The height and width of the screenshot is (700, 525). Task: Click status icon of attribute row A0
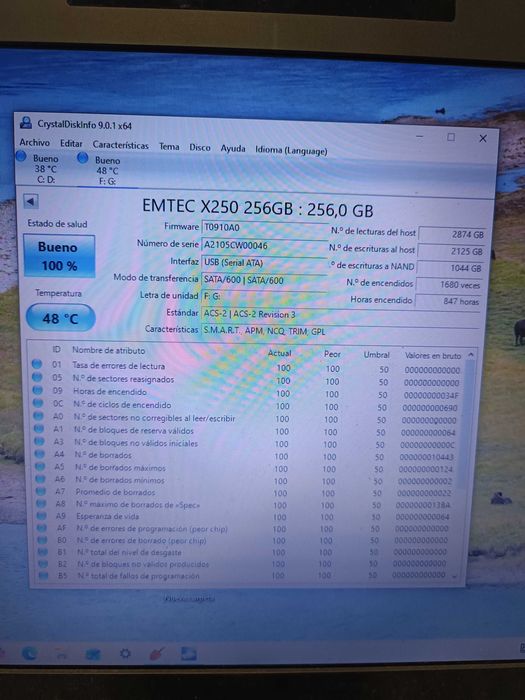[39, 416]
